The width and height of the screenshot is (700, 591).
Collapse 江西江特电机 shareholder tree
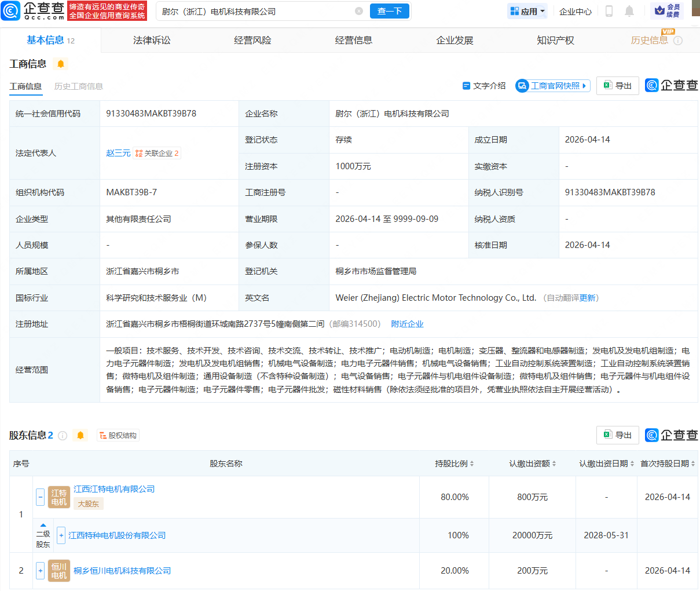click(x=40, y=497)
